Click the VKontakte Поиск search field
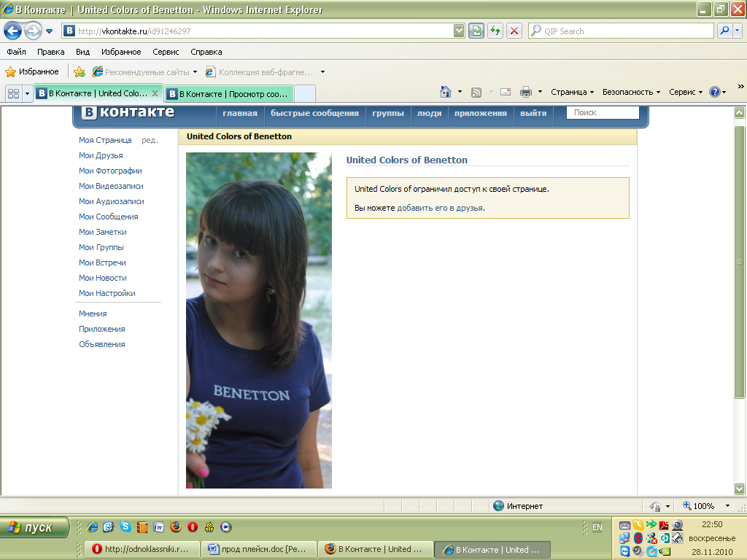The image size is (747, 560). [x=603, y=112]
